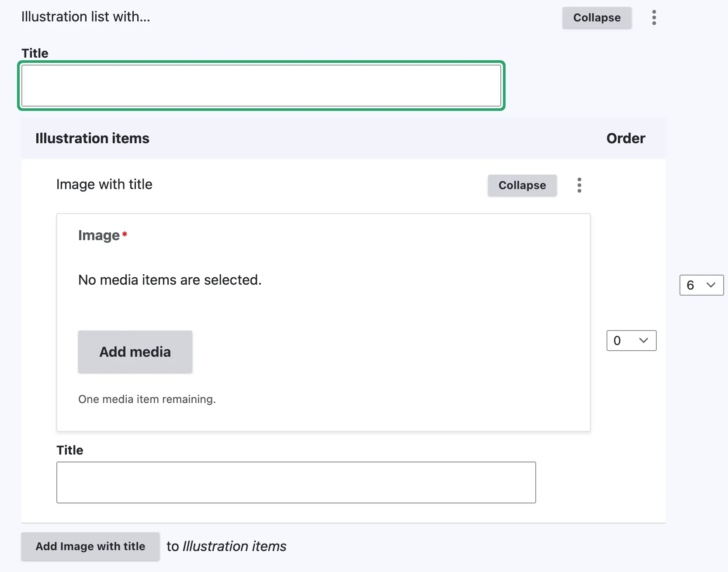
Task: Click the Title label above the focused field
Action: [x=35, y=53]
